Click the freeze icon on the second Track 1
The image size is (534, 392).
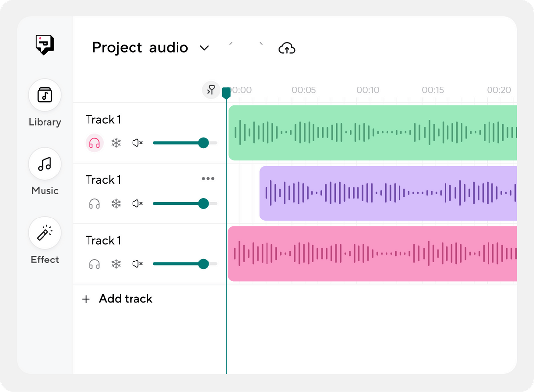tap(116, 203)
